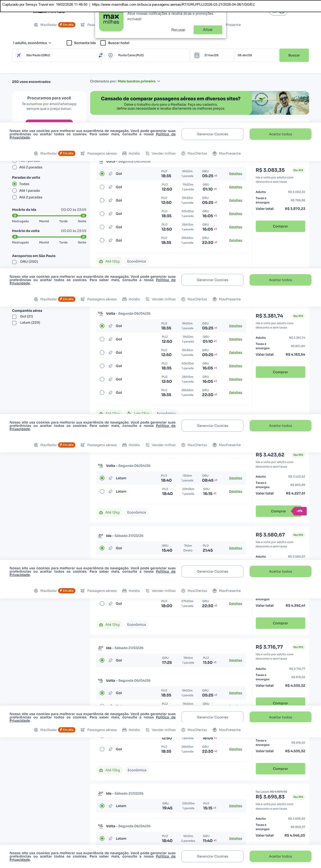Enable the Buscar hotel checkbox

[103, 43]
